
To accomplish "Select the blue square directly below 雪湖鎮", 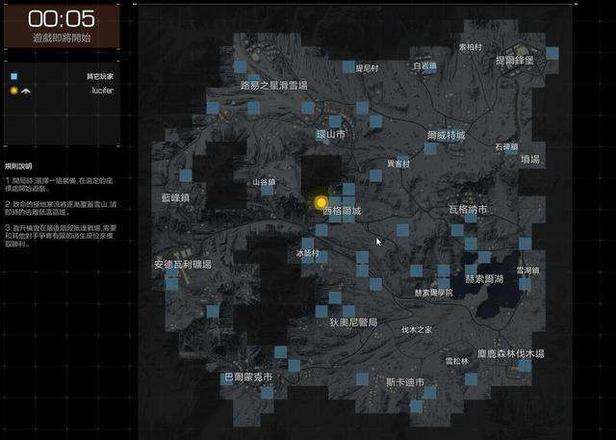I will click(525, 284).
